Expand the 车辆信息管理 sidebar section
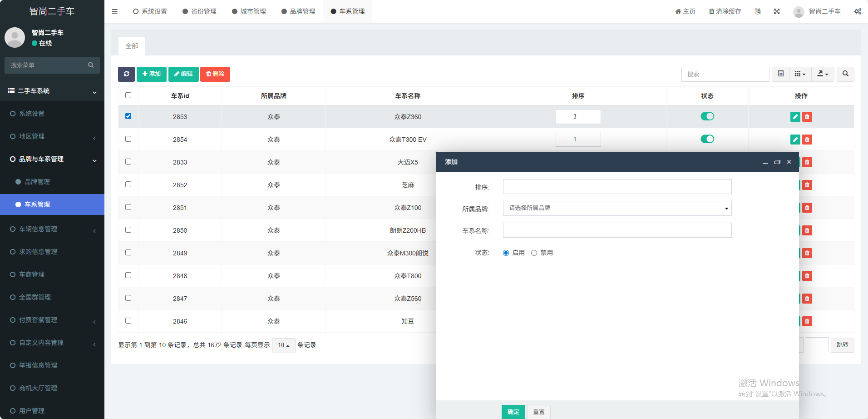Screen dimensions: 868x419 click(38, 229)
